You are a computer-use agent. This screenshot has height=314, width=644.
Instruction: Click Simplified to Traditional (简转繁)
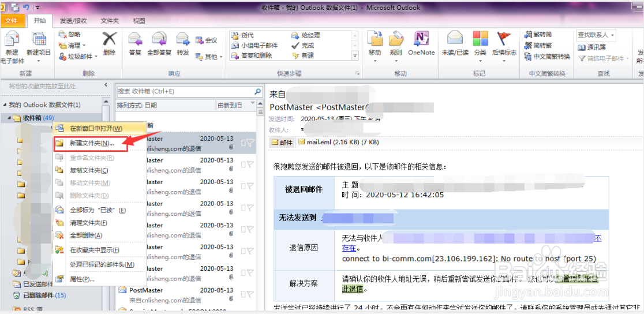point(538,46)
